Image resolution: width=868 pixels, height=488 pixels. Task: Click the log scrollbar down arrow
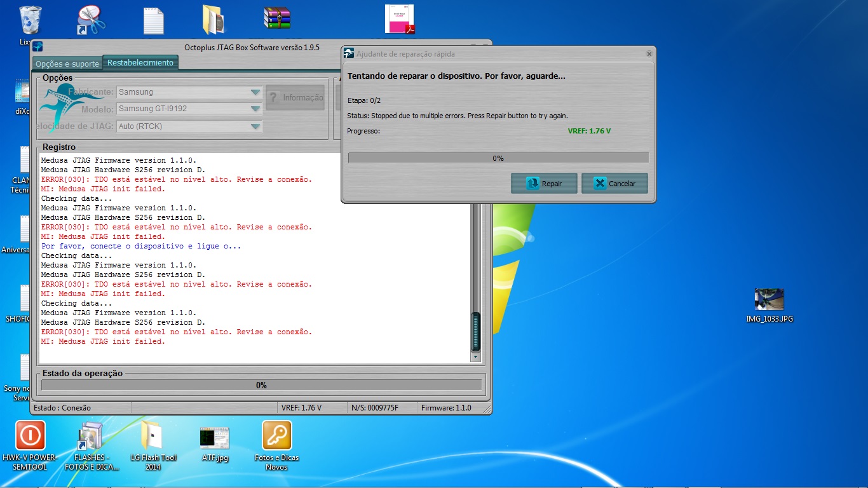[475, 358]
